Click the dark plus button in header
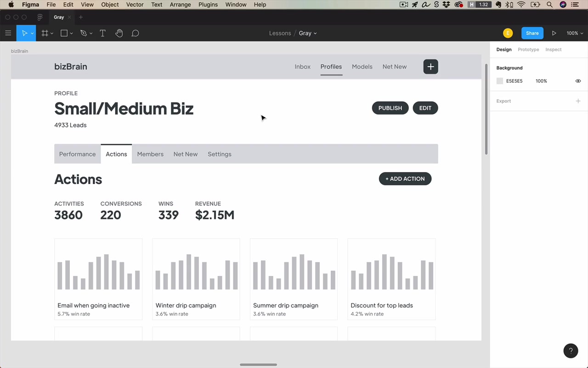The width and height of the screenshot is (588, 368). (x=430, y=67)
